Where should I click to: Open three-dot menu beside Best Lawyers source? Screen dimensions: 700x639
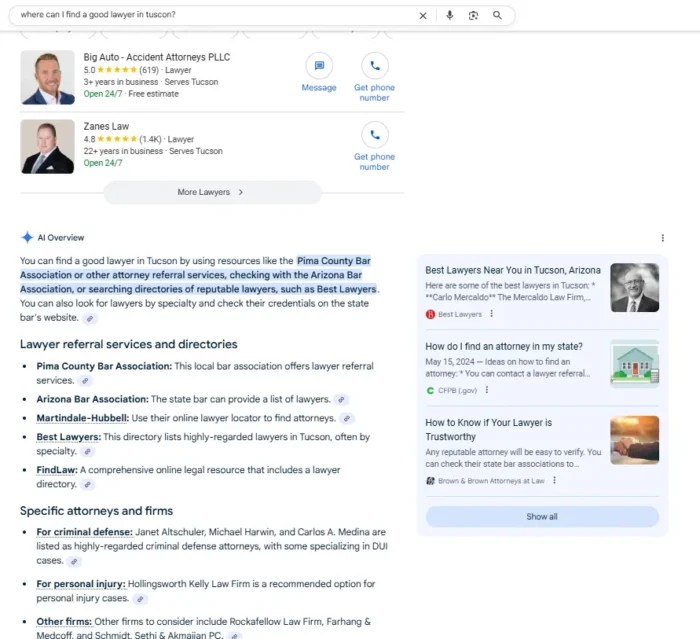pos(492,314)
